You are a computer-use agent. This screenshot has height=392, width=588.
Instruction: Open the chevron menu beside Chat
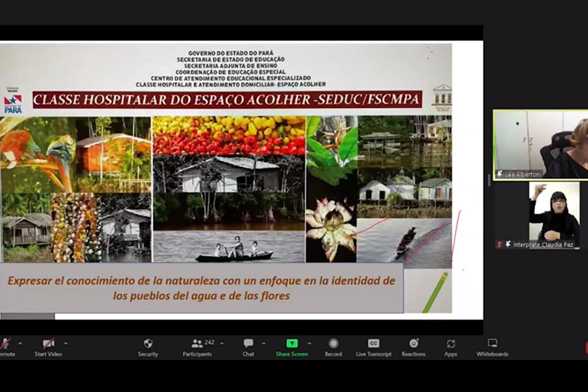(x=264, y=343)
